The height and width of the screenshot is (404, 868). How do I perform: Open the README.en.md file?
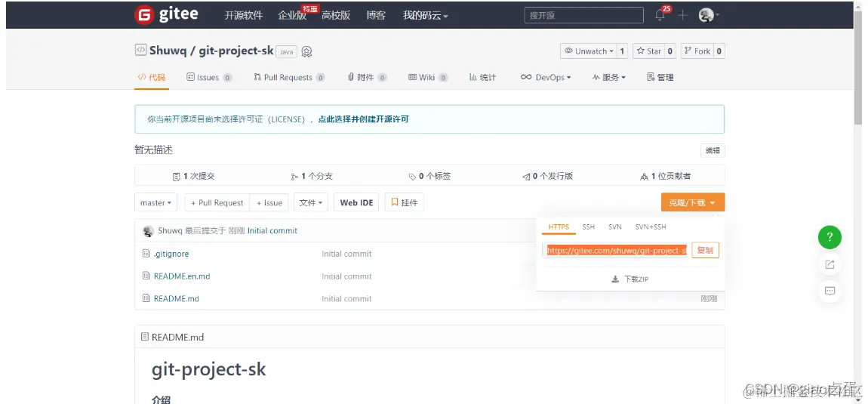(x=182, y=276)
